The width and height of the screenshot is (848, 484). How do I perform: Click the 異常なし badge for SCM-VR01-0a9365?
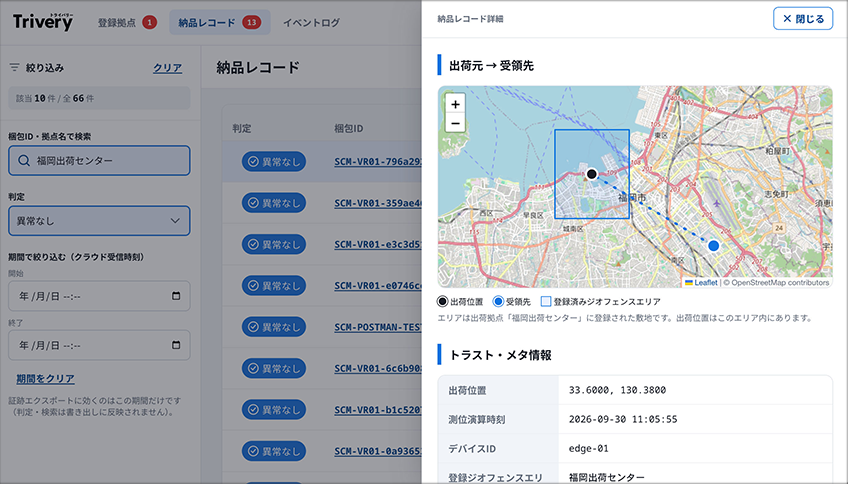coord(274,451)
